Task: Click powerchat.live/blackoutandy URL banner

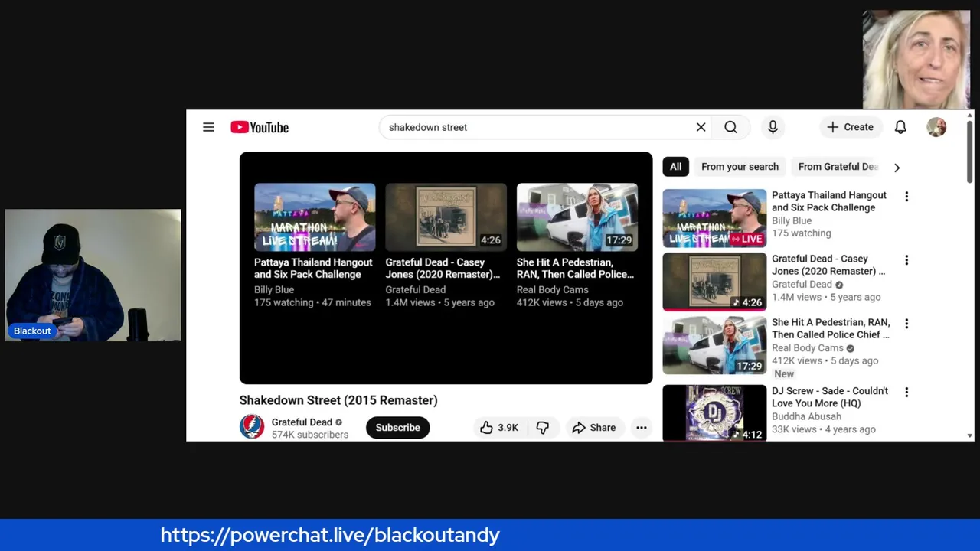Action: (x=330, y=535)
